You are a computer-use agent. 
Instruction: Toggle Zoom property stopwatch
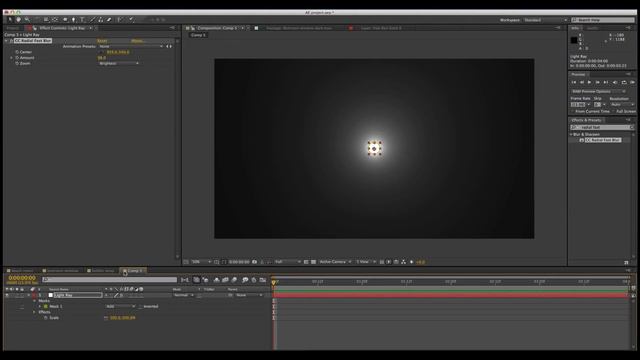click(17, 64)
